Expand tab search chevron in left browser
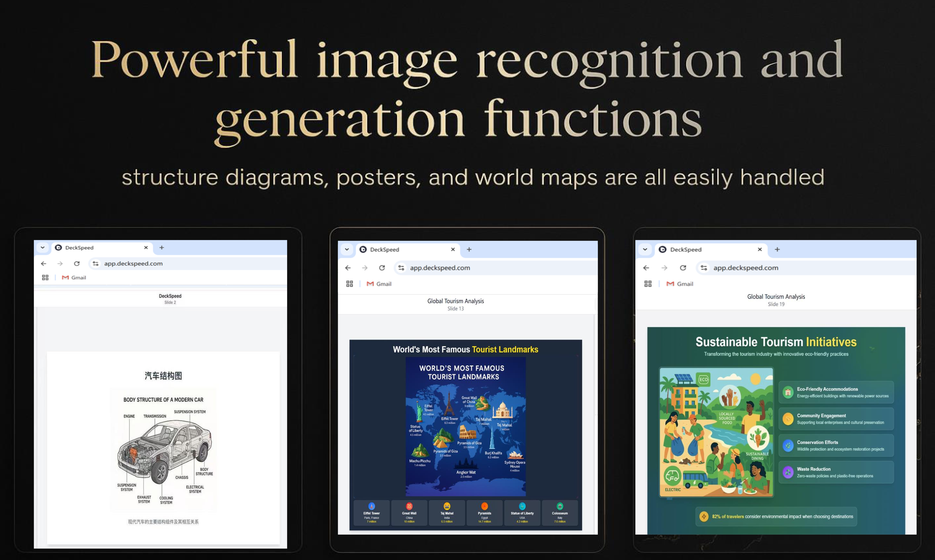The height and width of the screenshot is (560, 935). (43, 248)
